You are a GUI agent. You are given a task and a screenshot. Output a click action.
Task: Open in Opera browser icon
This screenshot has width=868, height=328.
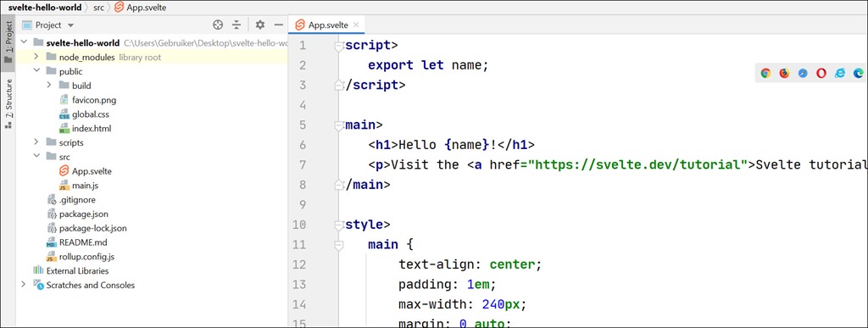[821, 73]
